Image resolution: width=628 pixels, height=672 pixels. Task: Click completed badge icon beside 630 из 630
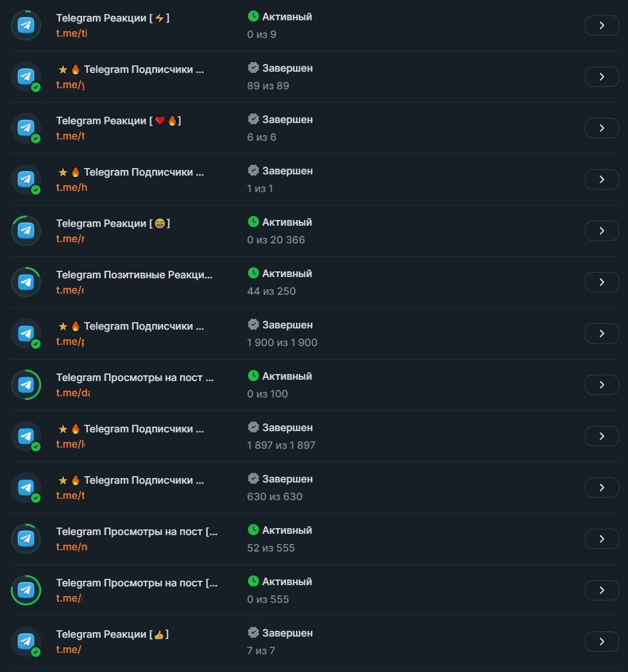[x=253, y=479]
